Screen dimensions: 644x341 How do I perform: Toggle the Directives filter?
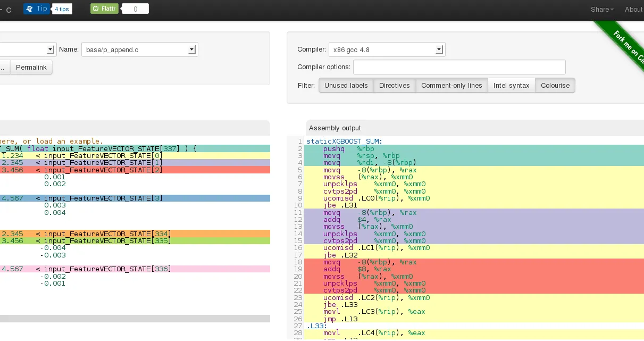click(394, 86)
